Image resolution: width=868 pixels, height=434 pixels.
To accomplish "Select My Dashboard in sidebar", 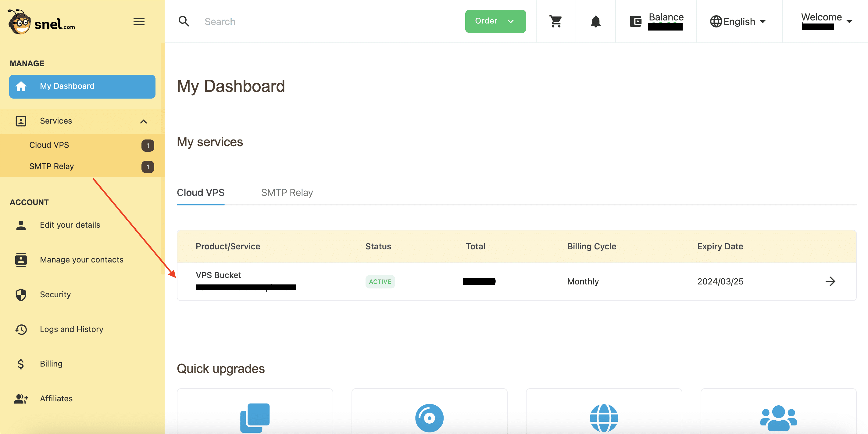I will tap(82, 86).
